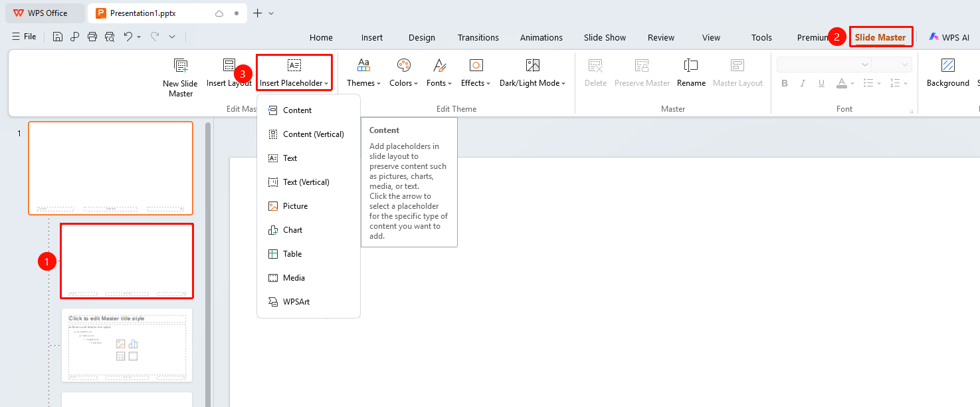Click the Preserve Master button

(642, 73)
